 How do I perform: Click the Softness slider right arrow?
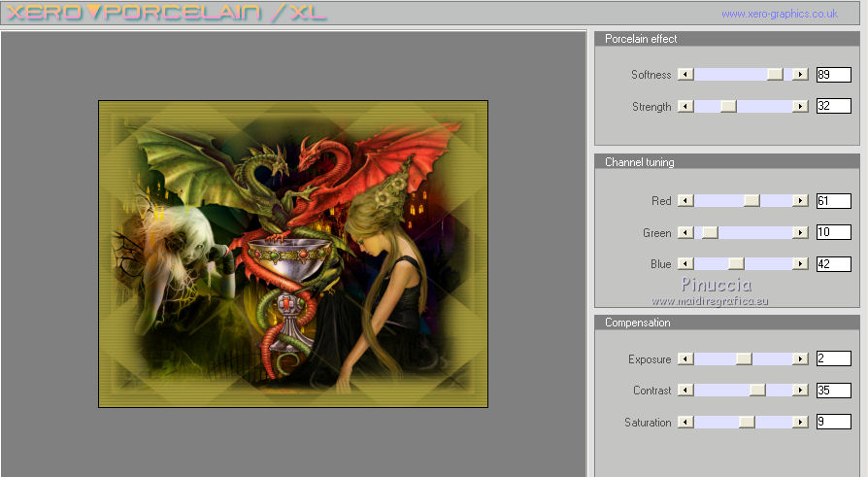(800, 74)
